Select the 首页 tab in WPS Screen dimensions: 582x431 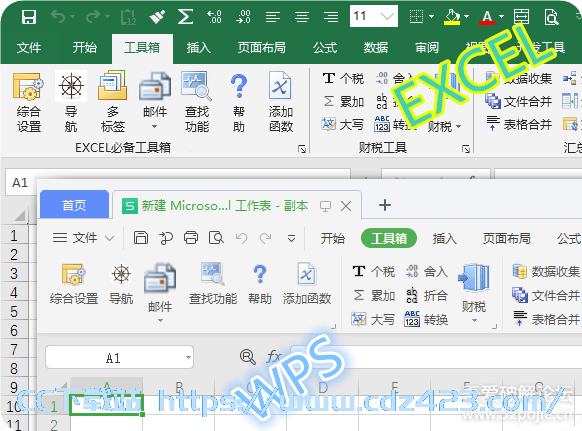74,205
